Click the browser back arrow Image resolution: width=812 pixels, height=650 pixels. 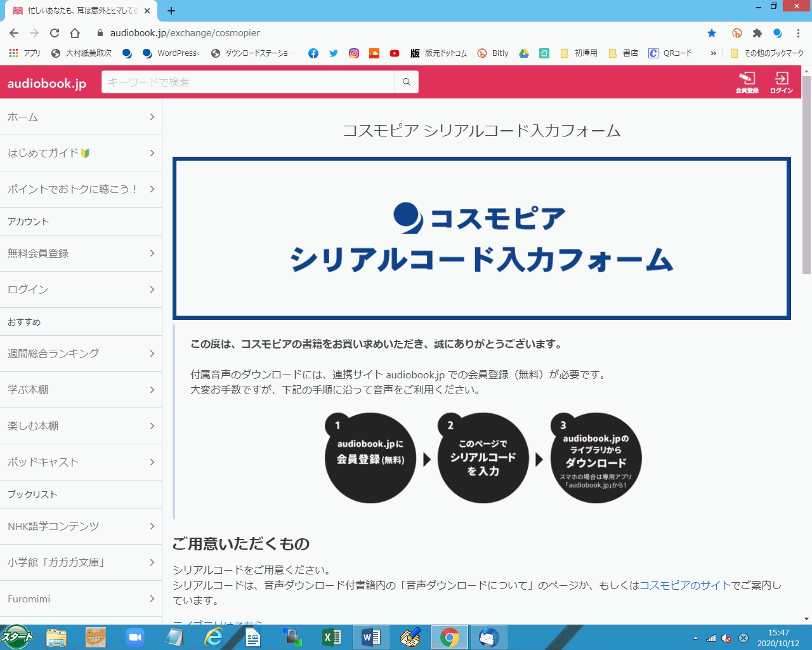[14, 33]
